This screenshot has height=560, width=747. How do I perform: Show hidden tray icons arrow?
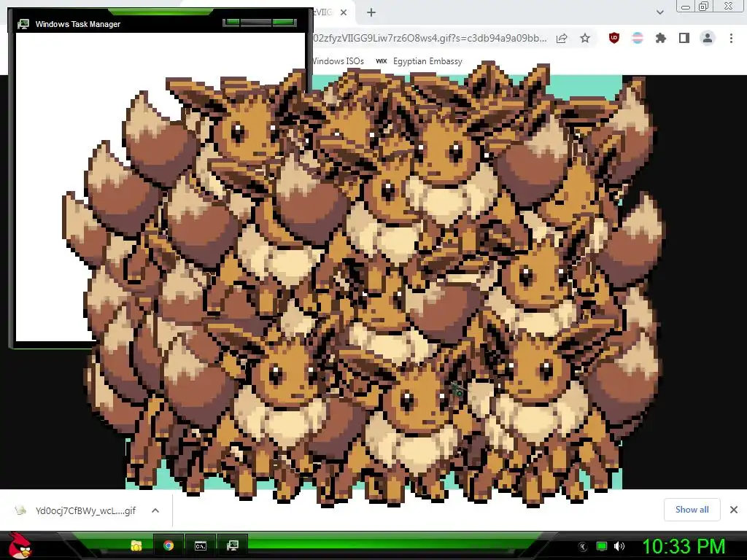pos(582,547)
